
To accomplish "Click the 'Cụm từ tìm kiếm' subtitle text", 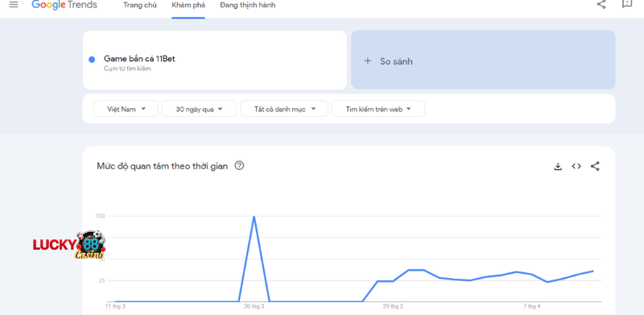I will coord(127,68).
